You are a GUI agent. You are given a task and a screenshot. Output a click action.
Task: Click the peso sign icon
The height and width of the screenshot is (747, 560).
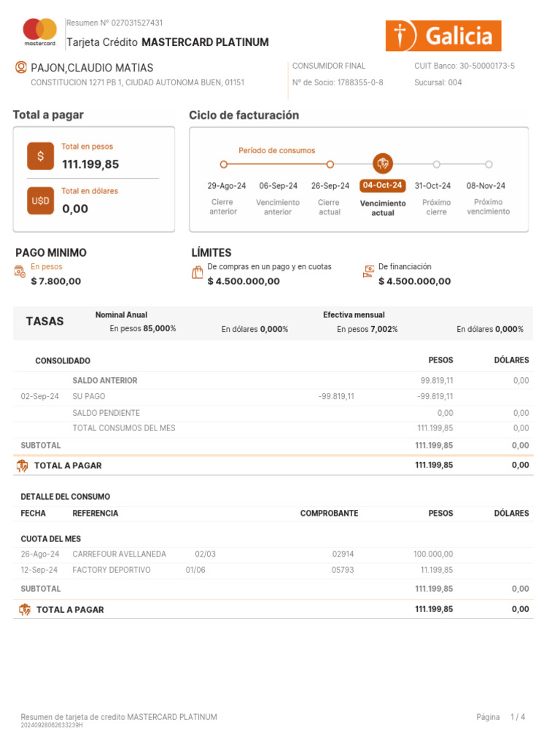[41, 156]
